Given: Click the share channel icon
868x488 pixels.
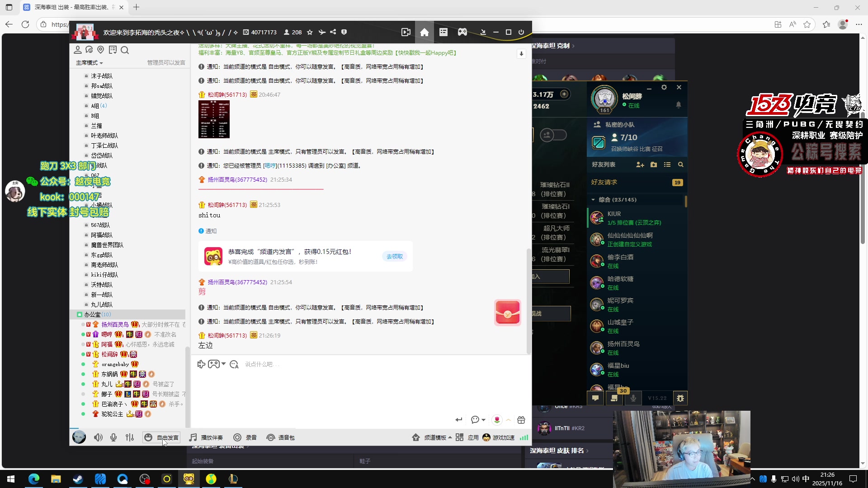Looking at the screenshot, I should [333, 32].
